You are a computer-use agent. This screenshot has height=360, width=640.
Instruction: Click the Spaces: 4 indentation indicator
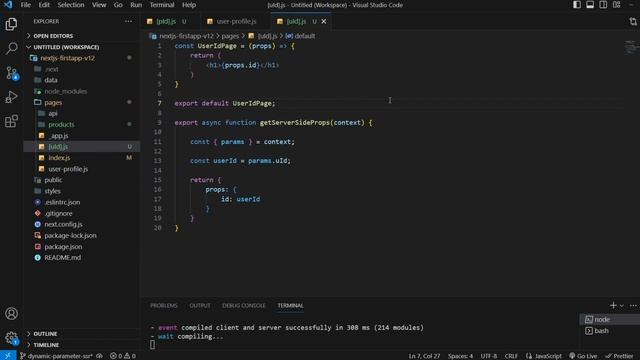[x=460, y=356]
